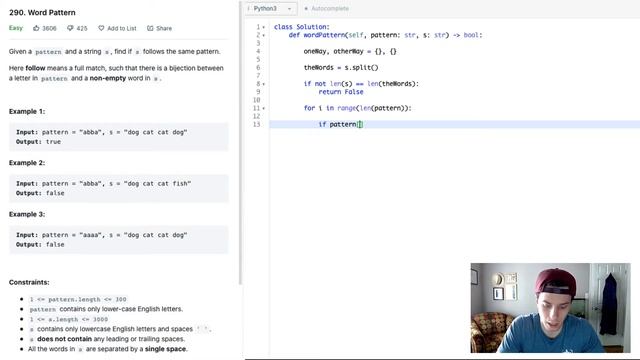Click the Easy difficulty label

[16, 28]
